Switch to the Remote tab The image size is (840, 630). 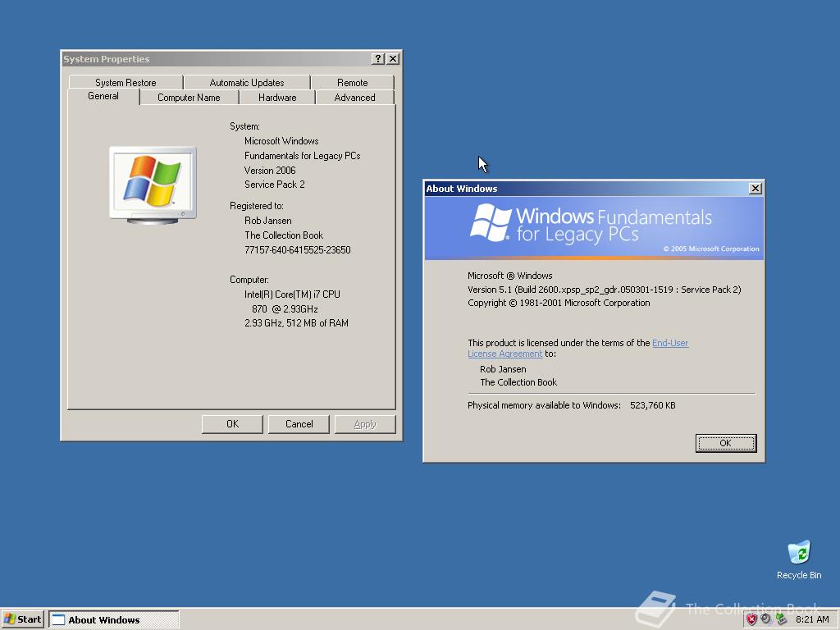352,83
